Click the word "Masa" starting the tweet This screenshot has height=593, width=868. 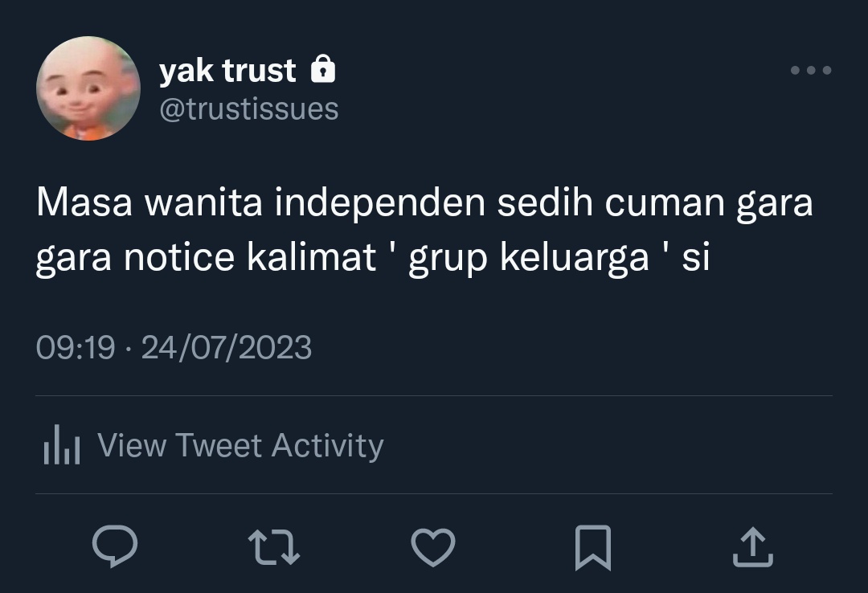(x=84, y=202)
